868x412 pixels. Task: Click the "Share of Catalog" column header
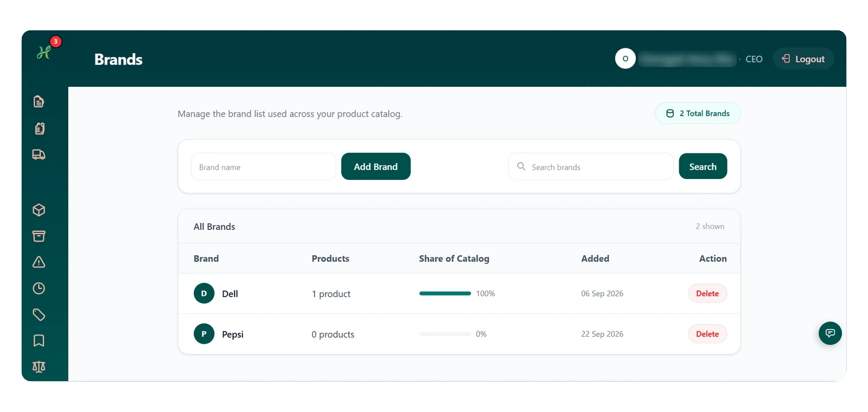pyautogui.click(x=454, y=259)
